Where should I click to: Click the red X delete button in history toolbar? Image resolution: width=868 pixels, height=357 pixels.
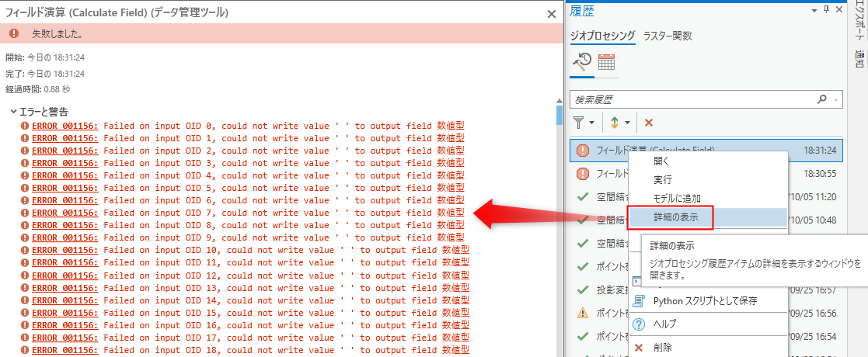649,123
